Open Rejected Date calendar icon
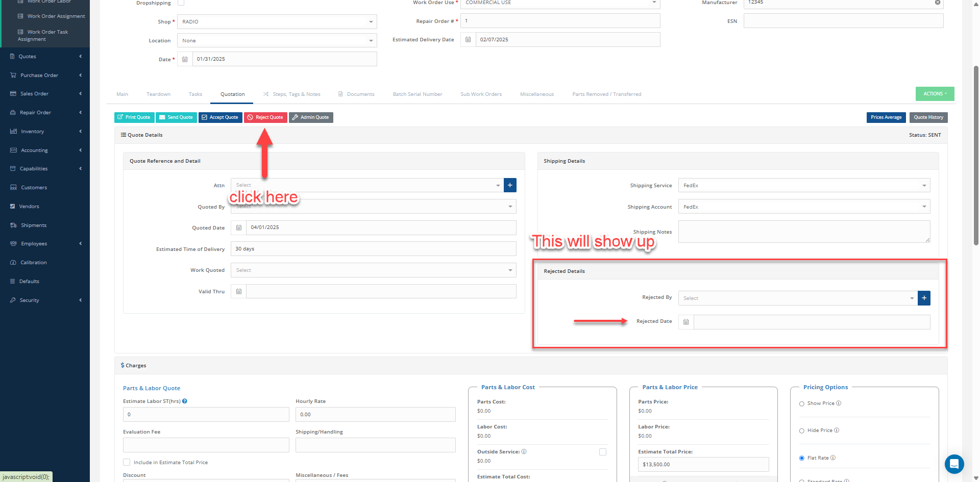 (686, 322)
